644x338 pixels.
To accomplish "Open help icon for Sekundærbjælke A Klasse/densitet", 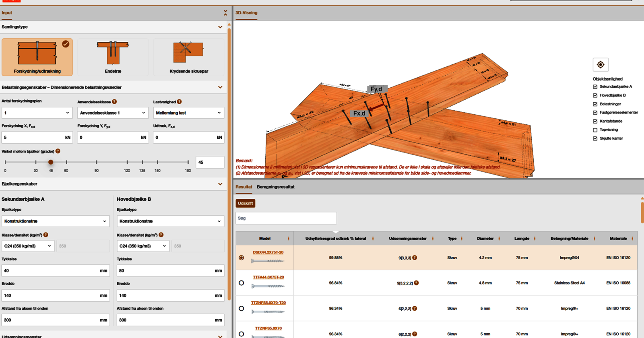I will click(x=46, y=235).
